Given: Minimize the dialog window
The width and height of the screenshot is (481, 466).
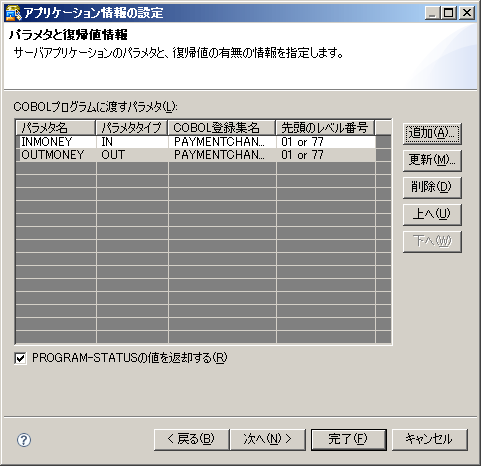Looking at the screenshot, I should point(433,13).
